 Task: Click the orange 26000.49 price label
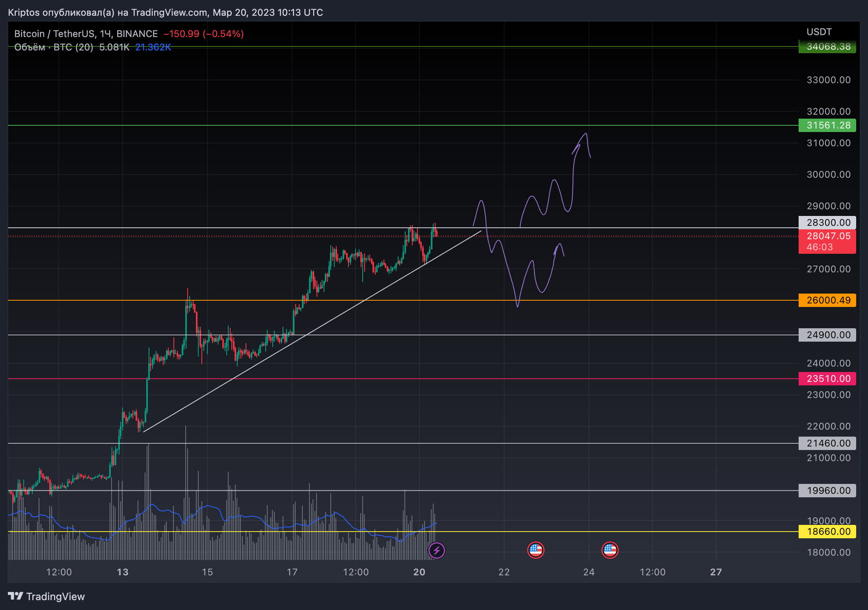(827, 300)
